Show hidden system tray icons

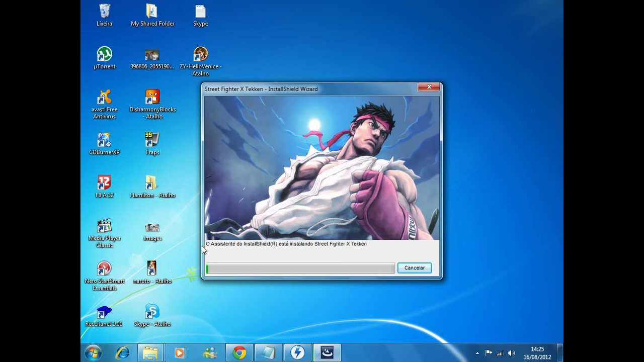tap(477, 353)
